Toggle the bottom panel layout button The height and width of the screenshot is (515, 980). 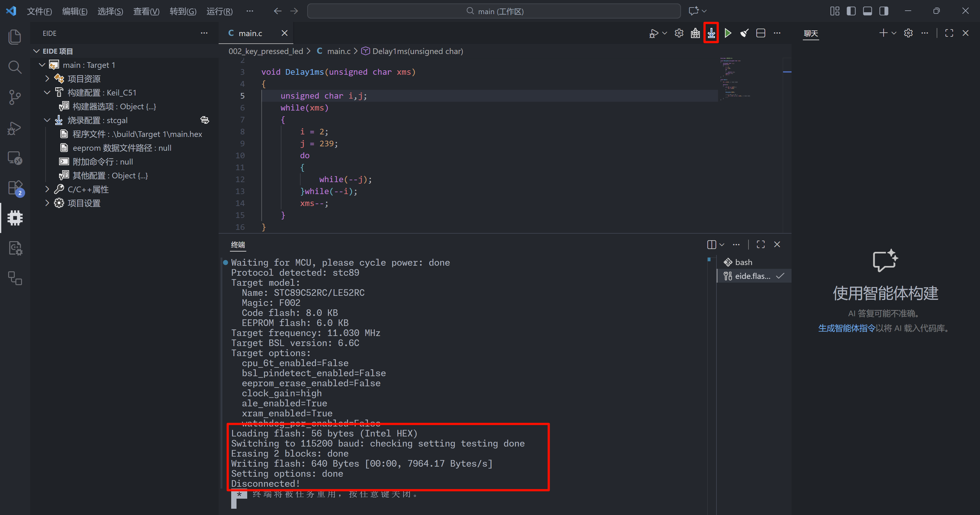coord(867,11)
